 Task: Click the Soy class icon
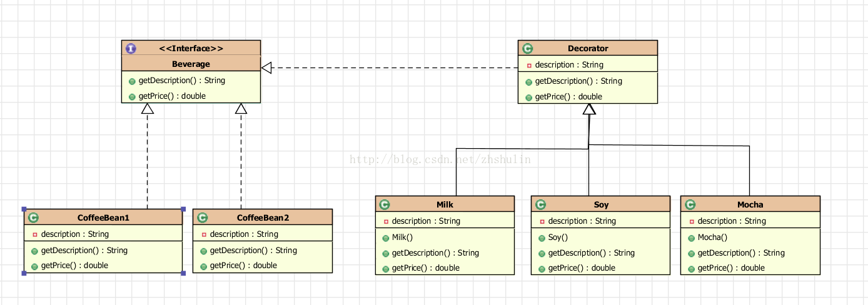click(x=541, y=204)
